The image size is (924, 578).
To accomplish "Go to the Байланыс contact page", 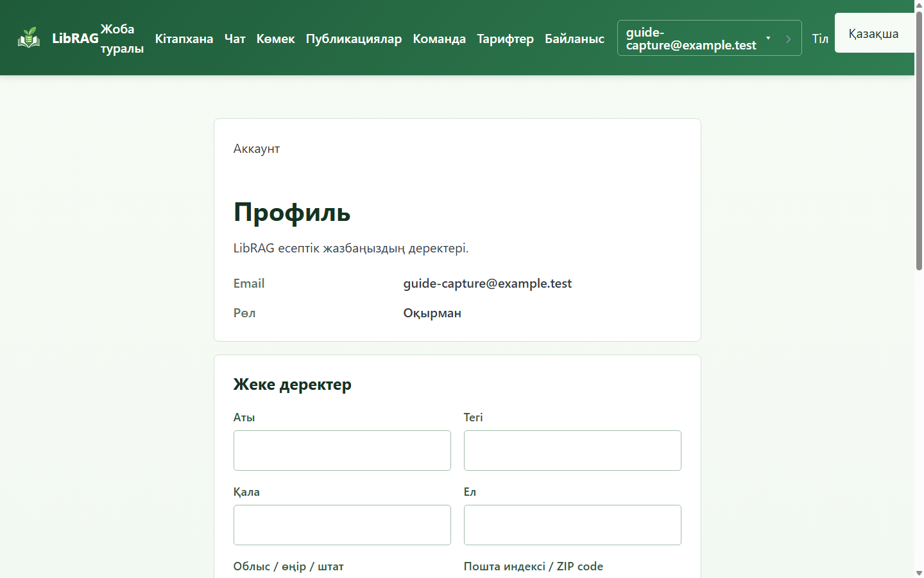I will coord(575,39).
